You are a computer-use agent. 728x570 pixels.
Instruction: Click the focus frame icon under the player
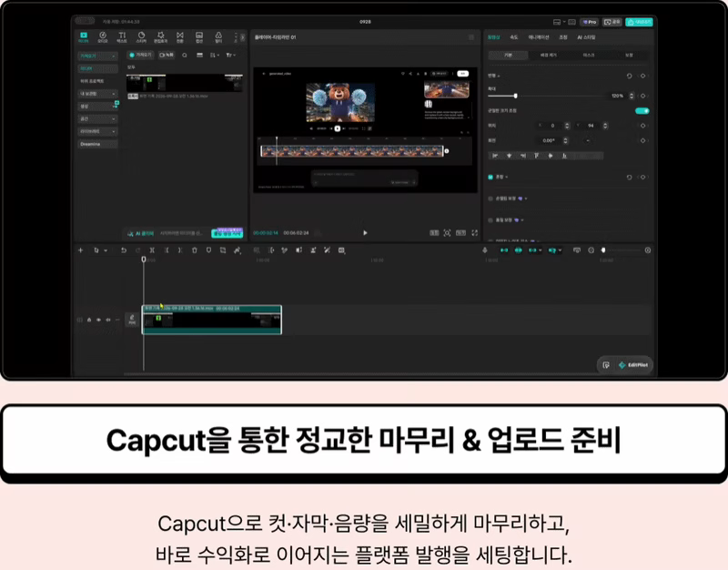447,233
